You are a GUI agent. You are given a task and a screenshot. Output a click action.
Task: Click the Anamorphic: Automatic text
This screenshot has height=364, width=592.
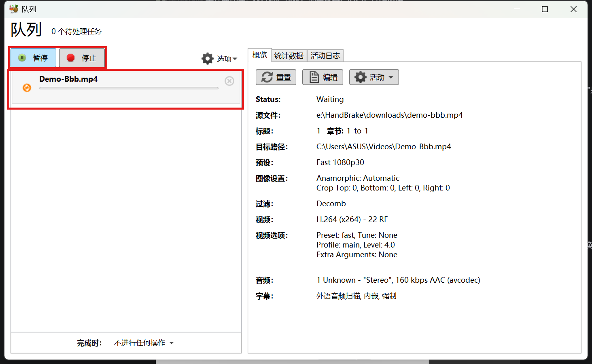(x=358, y=178)
